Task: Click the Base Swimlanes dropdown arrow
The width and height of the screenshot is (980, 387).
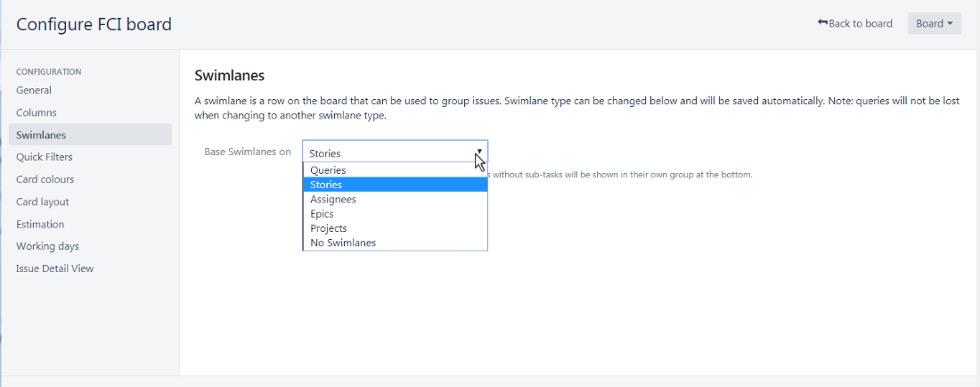Action: [x=479, y=152]
